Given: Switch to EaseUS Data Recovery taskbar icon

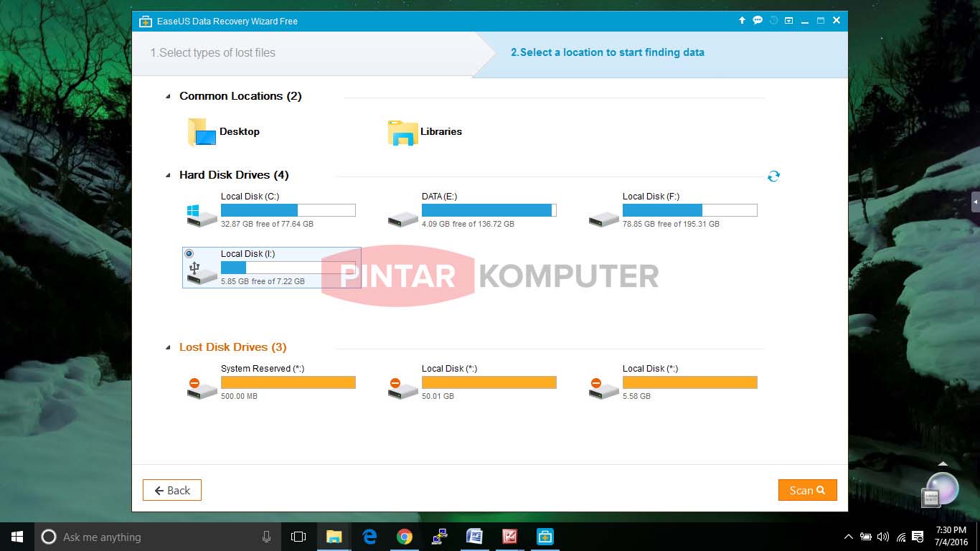Looking at the screenshot, I should pos(545,537).
